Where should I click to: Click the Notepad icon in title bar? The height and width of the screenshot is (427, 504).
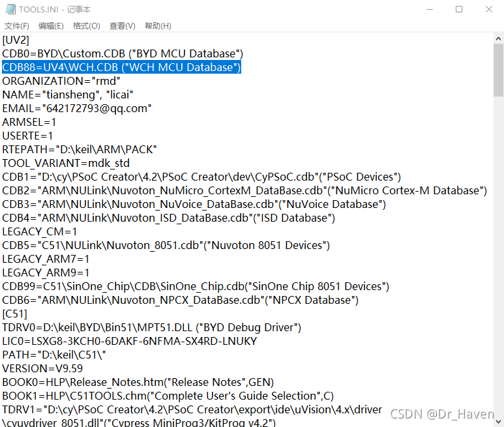(10, 9)
